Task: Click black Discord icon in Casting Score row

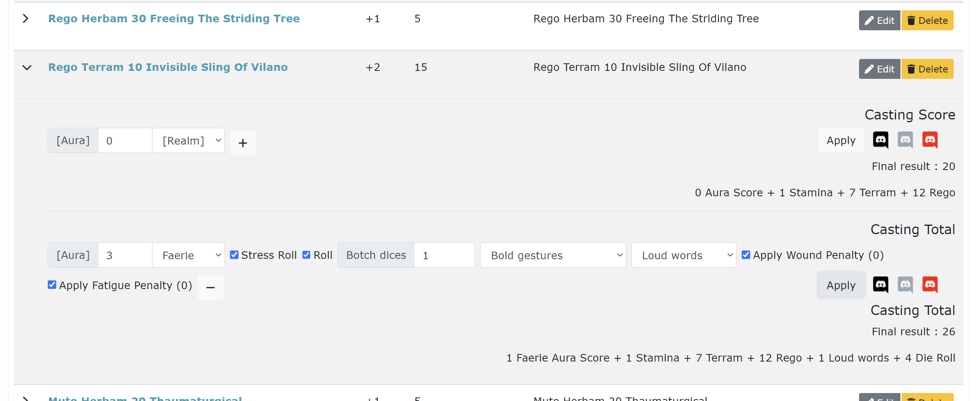Action: pos(881,140)
